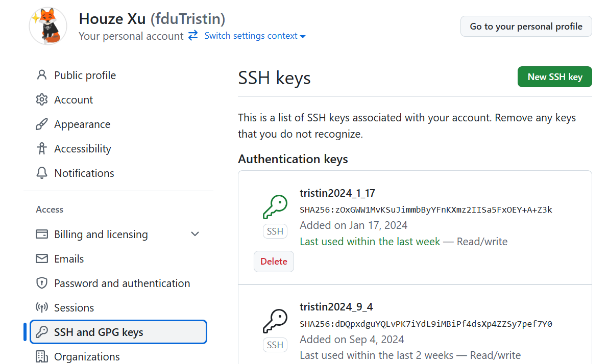Click the Notifications bell icon
Viewport: 608px width, 364px height.
(42, 173)
